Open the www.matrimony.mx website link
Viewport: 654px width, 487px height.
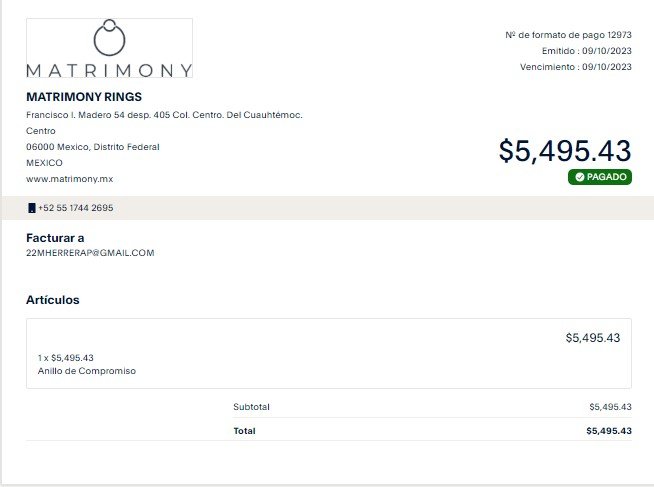coord(70,179)
